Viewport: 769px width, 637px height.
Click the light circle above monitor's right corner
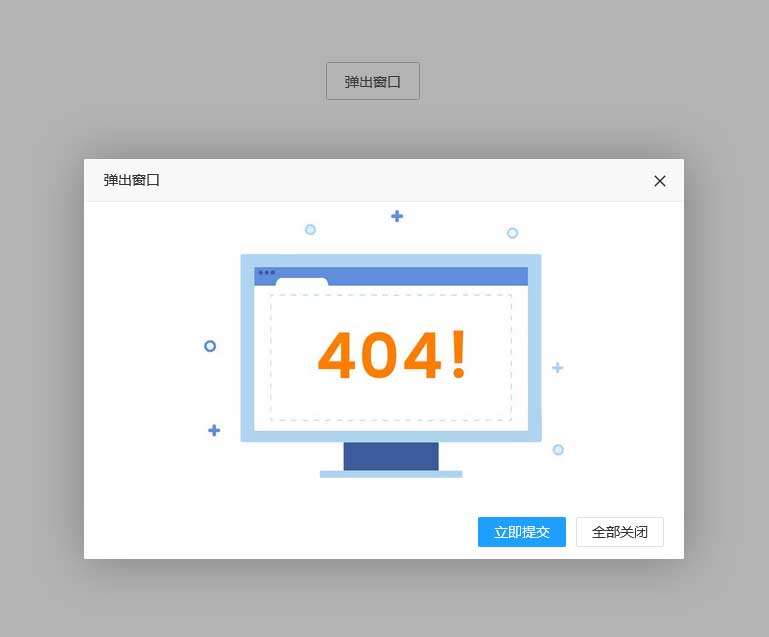pos(513,233)
